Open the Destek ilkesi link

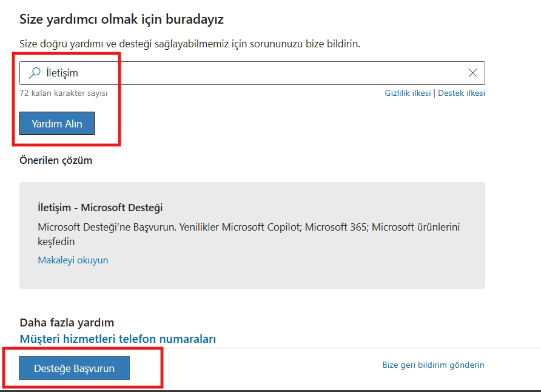point(462,93)
